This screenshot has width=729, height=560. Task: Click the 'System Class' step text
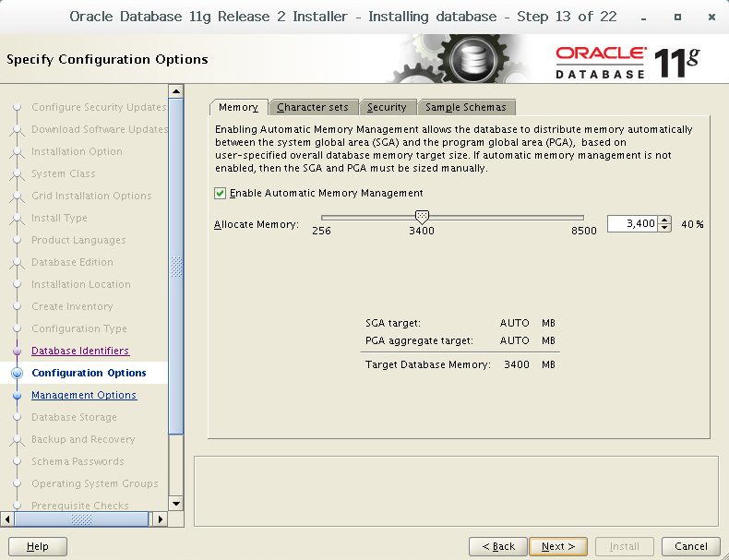[64, 173]
